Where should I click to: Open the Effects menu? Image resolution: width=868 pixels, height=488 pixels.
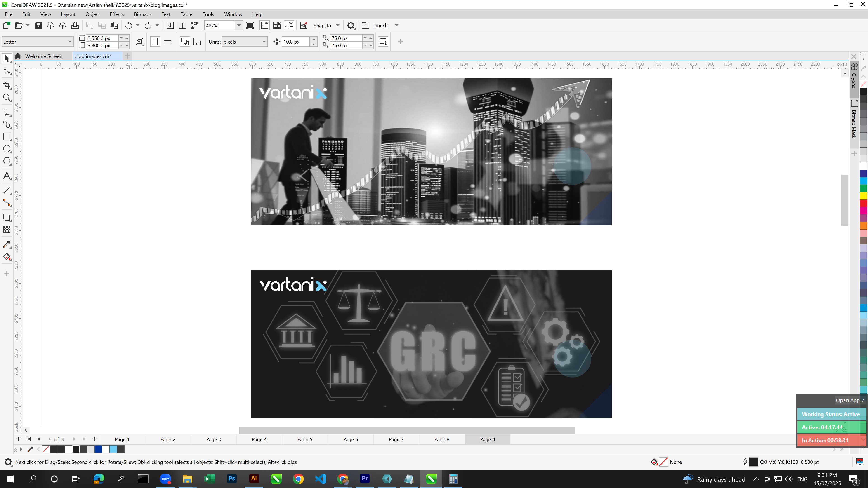point(117,14)
